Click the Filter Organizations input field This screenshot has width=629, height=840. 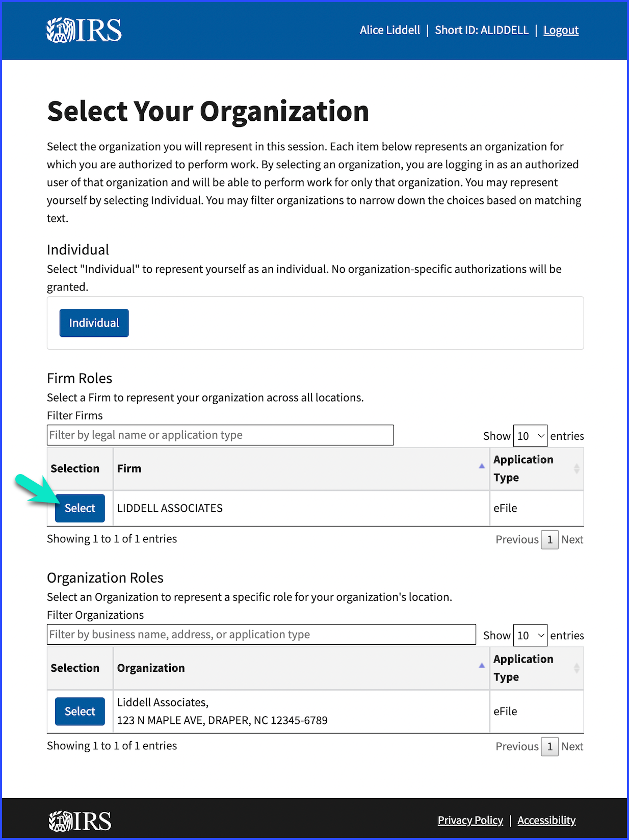pos(261,634)
